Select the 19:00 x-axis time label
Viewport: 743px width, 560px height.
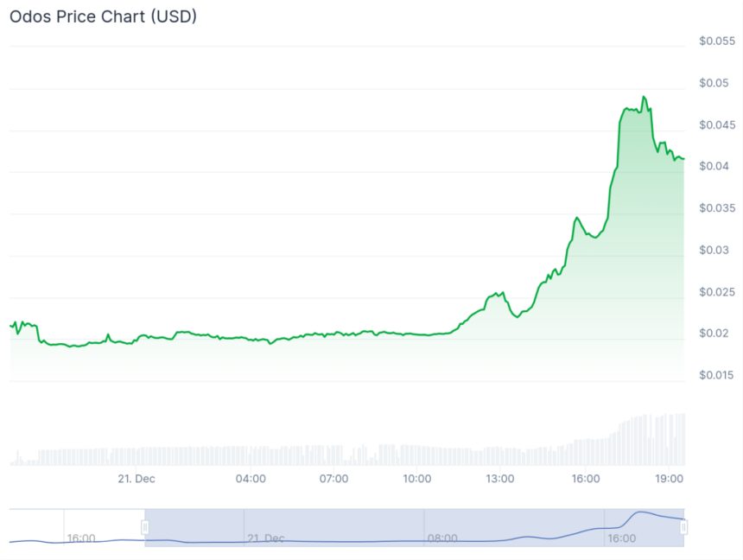click(x=670, y=479)
